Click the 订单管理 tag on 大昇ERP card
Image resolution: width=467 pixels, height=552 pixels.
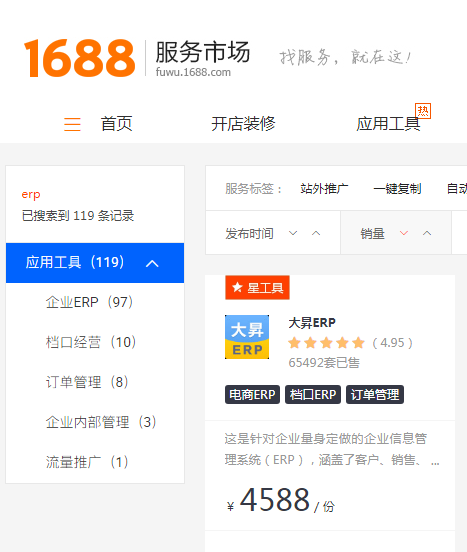375,395
